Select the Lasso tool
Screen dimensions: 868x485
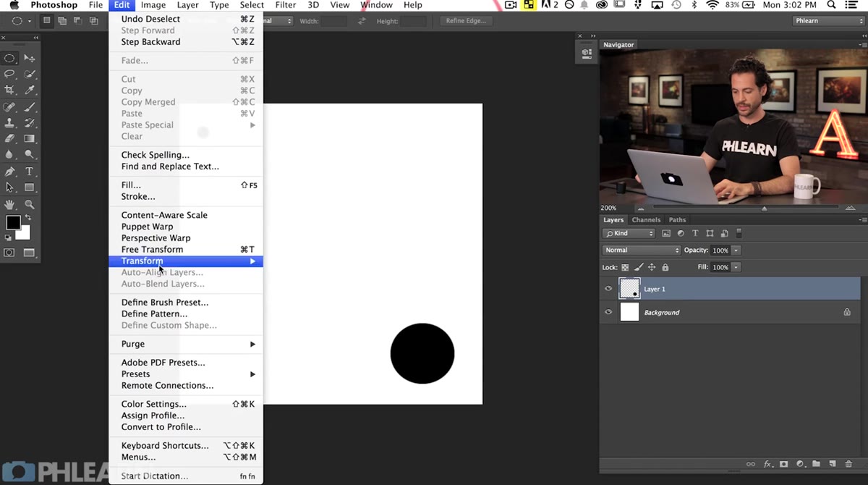point(10,75)
